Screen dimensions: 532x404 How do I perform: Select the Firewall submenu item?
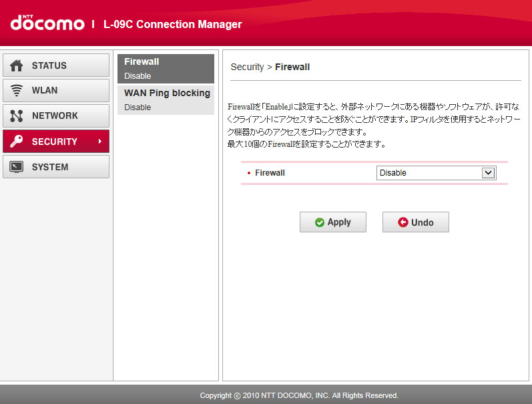(x=166, y=68)
